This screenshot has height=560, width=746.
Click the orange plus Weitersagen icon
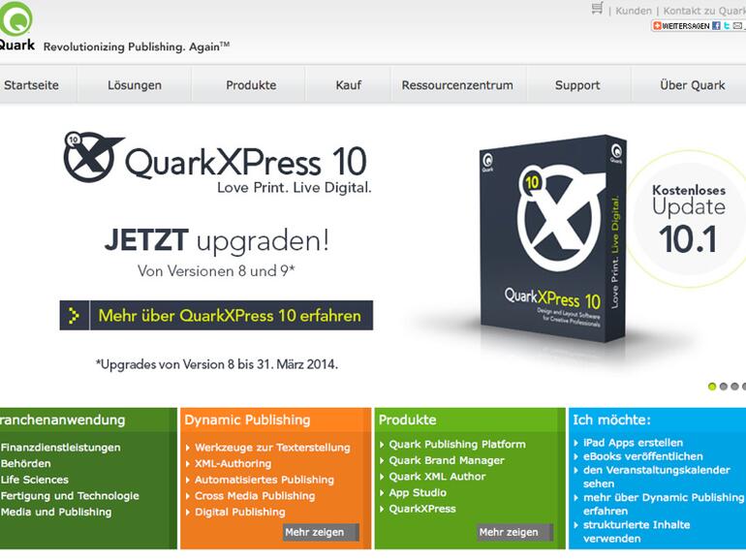[x=657, y=26]
